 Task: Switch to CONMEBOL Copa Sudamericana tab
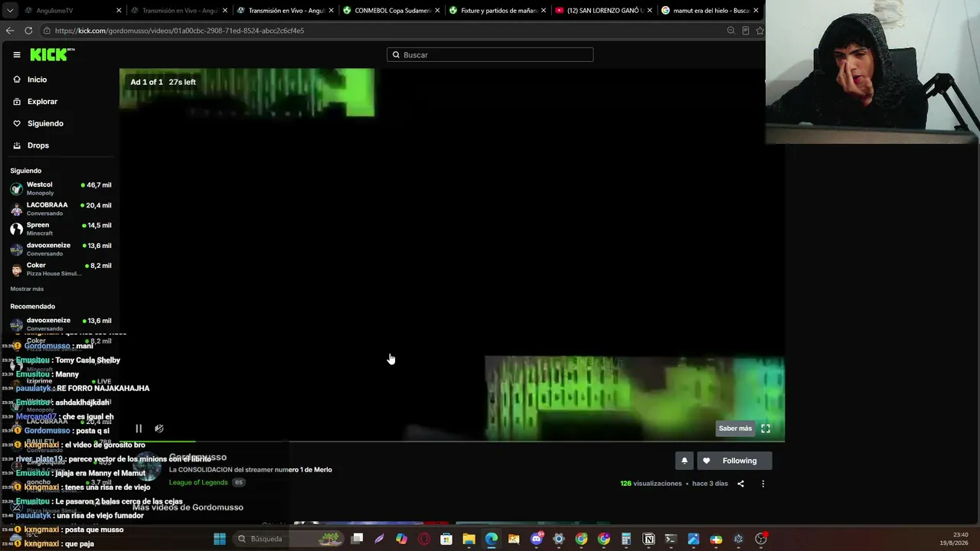click(390, 11)
